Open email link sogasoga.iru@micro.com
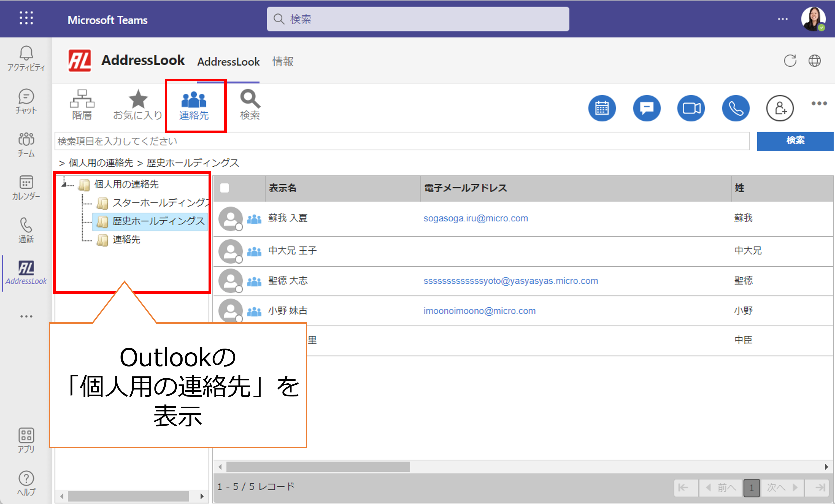This screenshot has width=835, height=504. tap(475, 219)
